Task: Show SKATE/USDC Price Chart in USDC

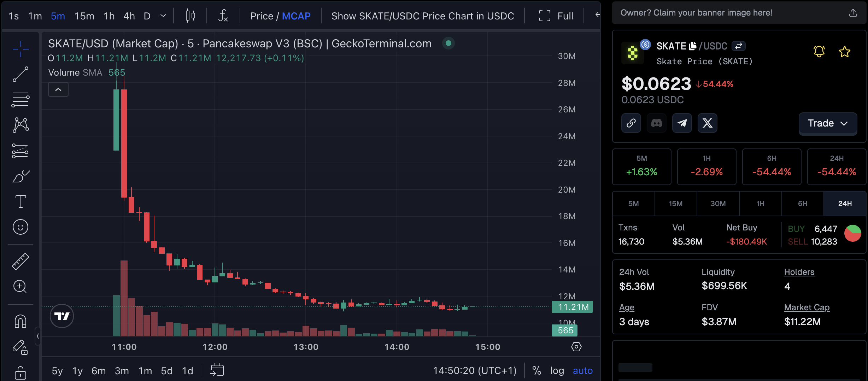Action: [x=423, y=16]
